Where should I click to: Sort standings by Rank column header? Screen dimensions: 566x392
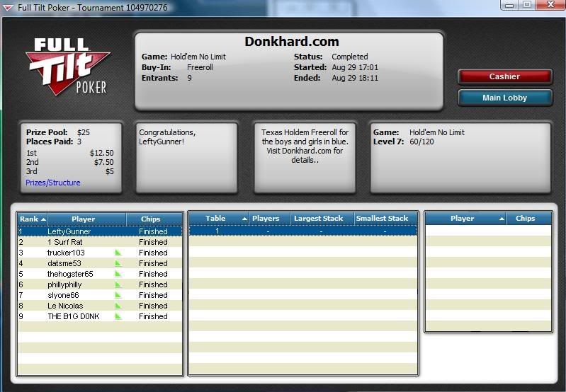pyautogui.click(x=33, y=219)
